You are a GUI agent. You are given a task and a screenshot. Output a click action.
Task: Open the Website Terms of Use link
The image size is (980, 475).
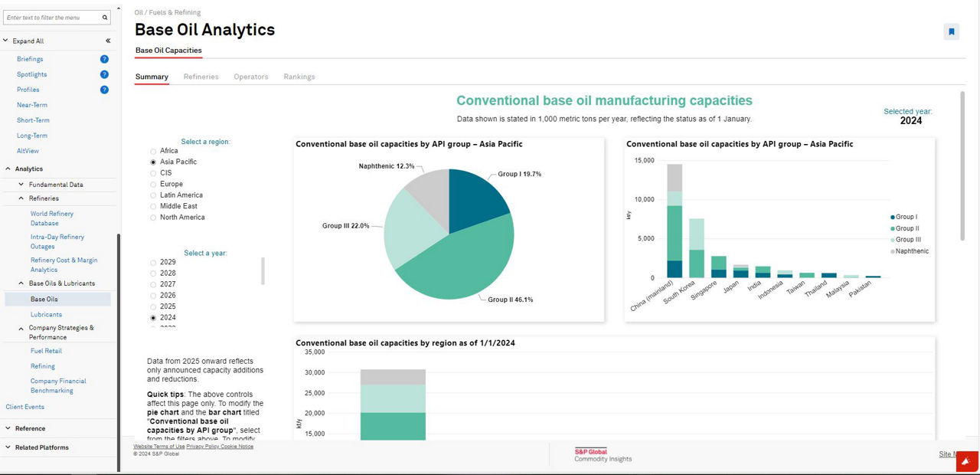pyautogui.click(x=159, y=446)
